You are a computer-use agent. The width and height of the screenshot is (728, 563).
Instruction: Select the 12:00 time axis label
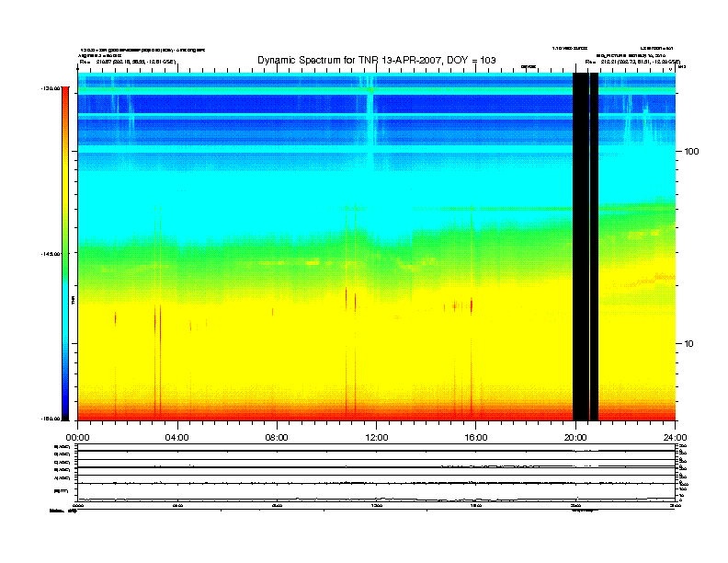click(377, 438)
